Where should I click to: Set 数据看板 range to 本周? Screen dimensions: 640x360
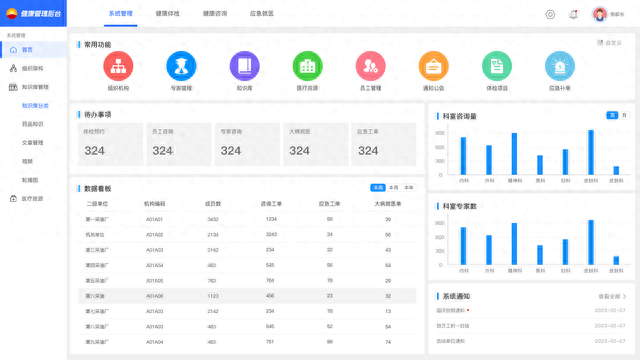point(378,188)
